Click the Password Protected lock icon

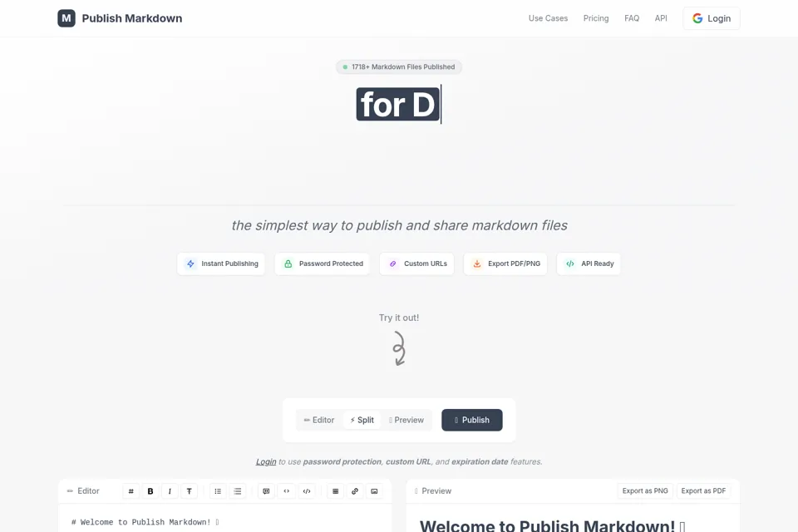(x=288, y=264)
